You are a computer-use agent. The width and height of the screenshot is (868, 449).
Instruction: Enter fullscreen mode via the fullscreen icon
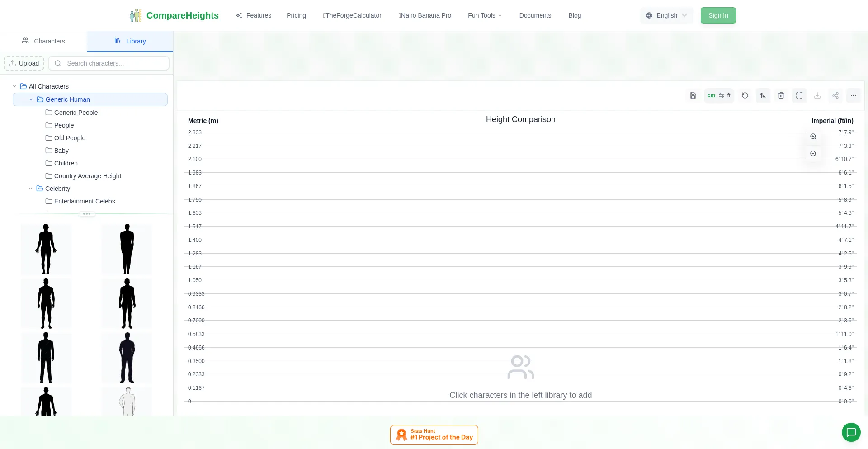(x=799, y=95)
